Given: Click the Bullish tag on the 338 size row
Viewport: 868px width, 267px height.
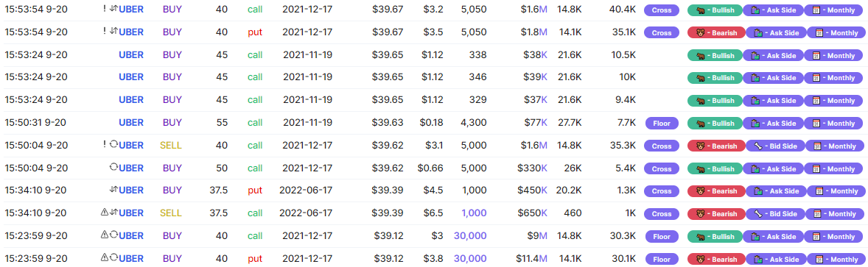Looking at the screenshot, I should coord(715,56).
